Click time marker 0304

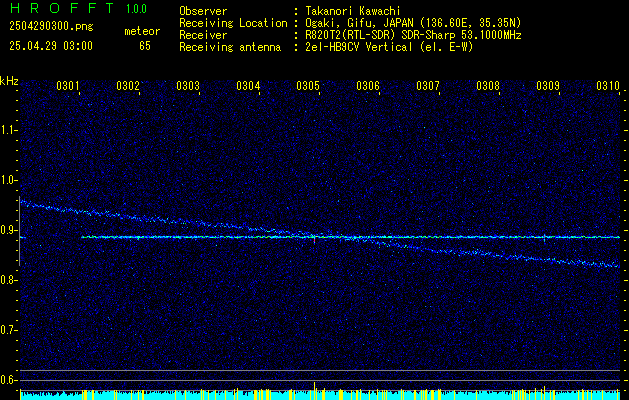(x=248, y=85)
